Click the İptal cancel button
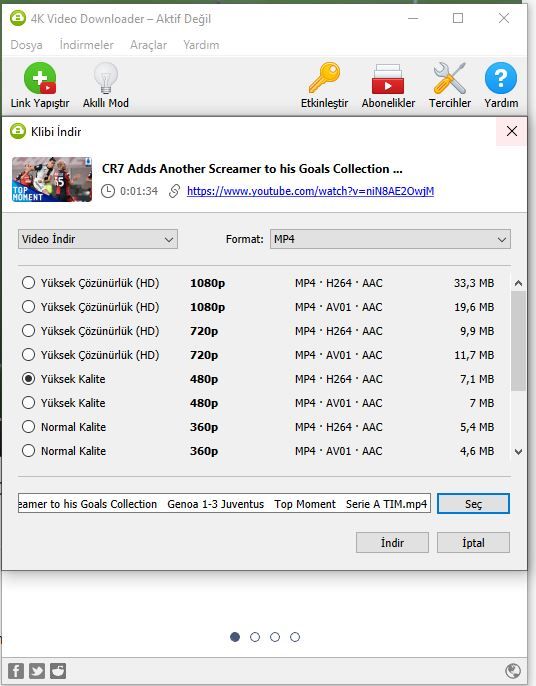536x686 pixels. 473,542
